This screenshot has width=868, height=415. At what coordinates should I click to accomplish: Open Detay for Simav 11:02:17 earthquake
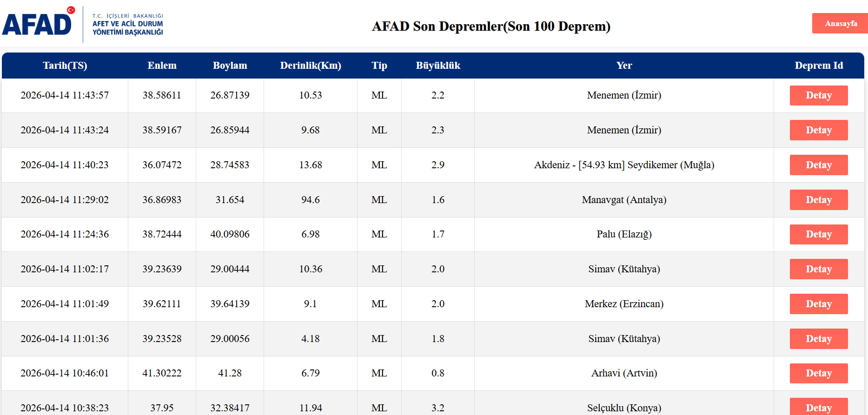click(818, 269)
